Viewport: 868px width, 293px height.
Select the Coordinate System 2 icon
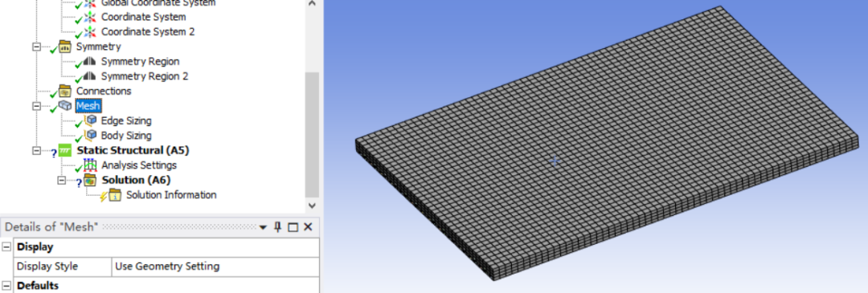90,32
